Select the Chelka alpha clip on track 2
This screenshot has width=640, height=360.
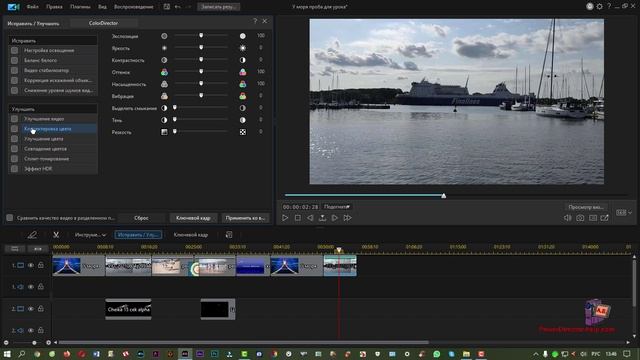[x=128, y=309]
